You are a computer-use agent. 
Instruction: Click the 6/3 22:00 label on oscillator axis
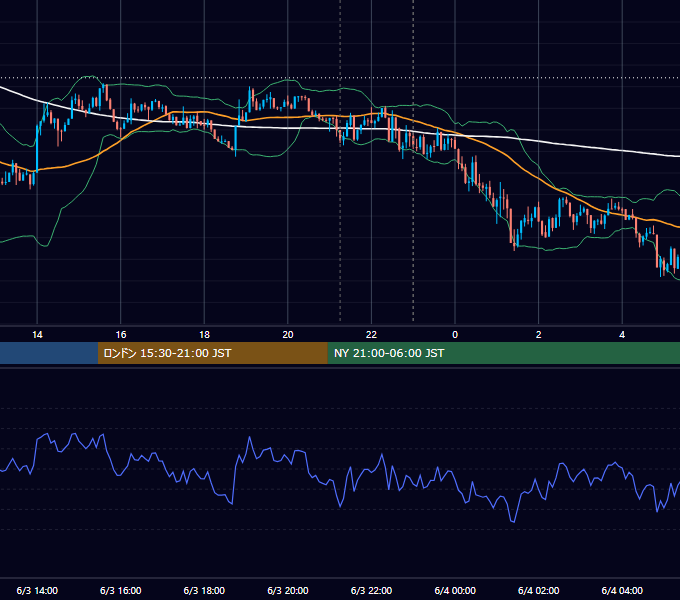371,590
